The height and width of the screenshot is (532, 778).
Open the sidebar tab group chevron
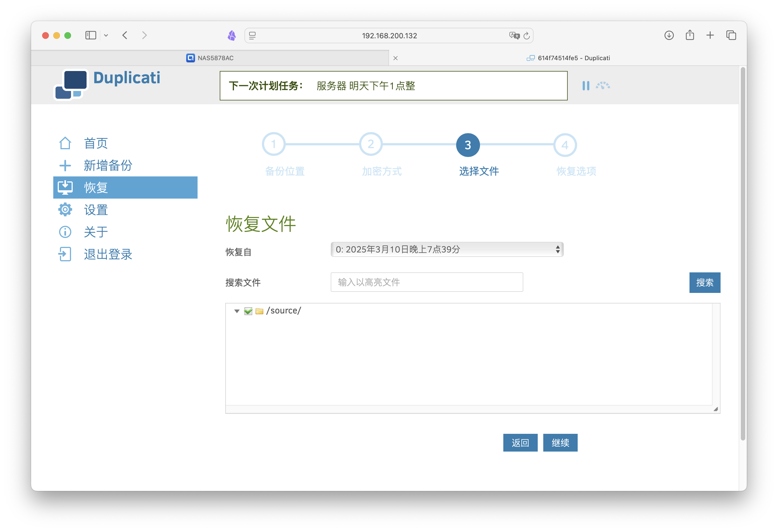click(106, 35)
